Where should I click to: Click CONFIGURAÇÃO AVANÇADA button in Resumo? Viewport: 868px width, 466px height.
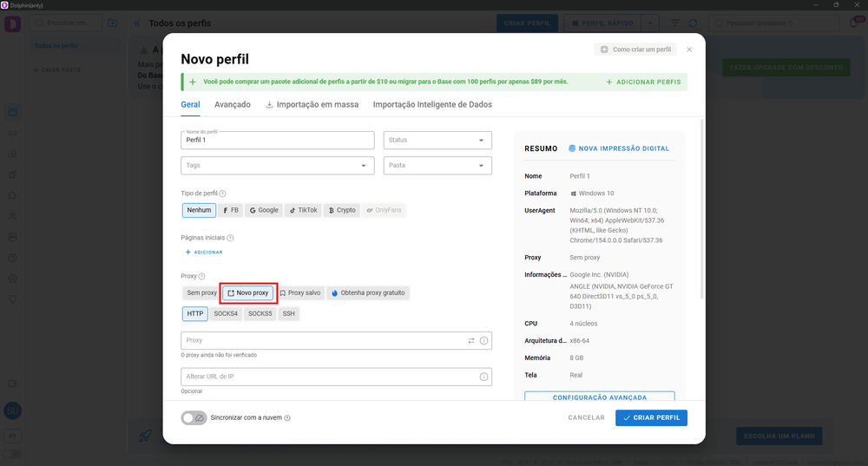[x=600, y=397]
